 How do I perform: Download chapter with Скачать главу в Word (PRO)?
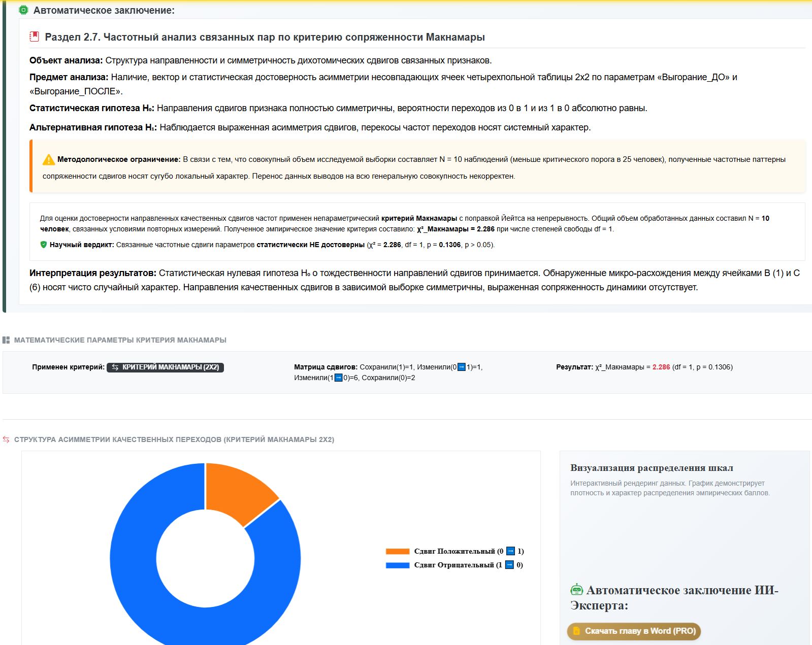(x=634, y=631)
